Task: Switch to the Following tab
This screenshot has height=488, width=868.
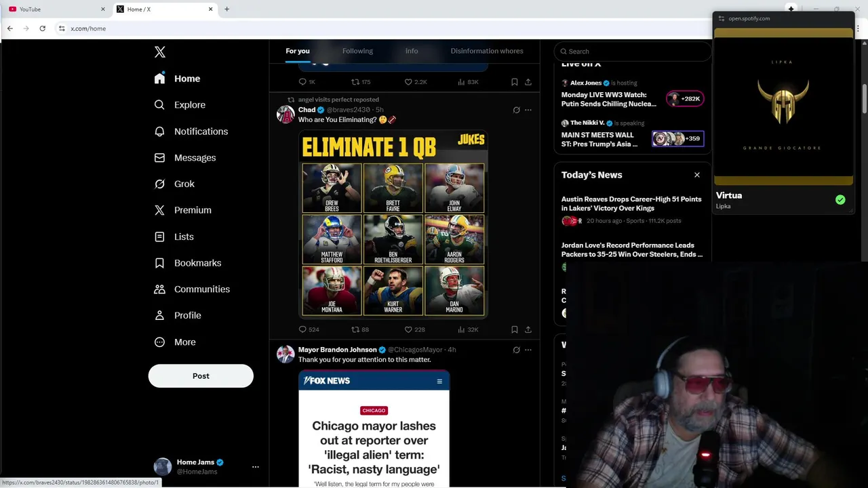Action: [x=357, y=51]
